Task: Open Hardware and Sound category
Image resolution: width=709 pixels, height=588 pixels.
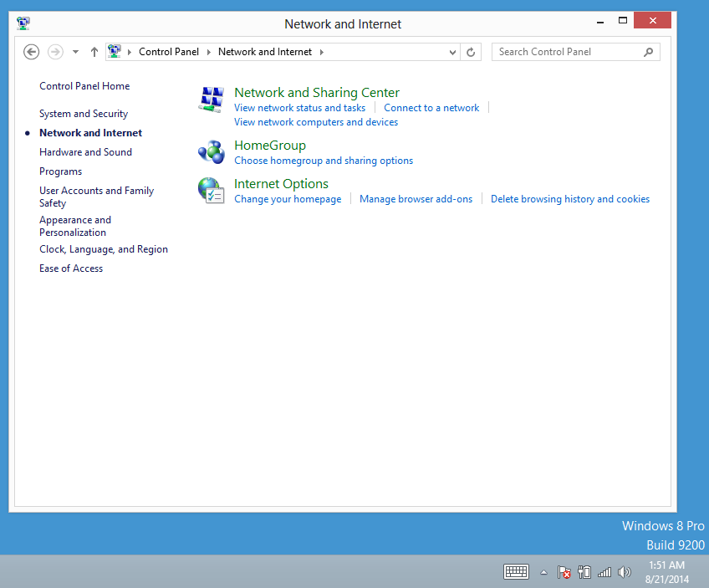Action: coord(85,152)
